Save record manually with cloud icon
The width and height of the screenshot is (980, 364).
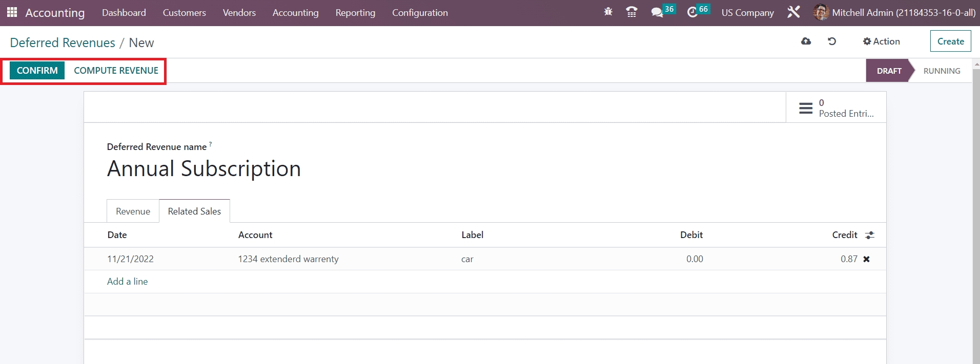pos(806,41)
